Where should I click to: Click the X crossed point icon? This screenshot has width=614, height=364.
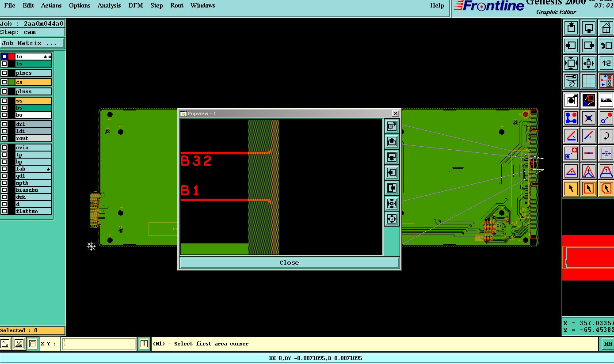point(589,118)
